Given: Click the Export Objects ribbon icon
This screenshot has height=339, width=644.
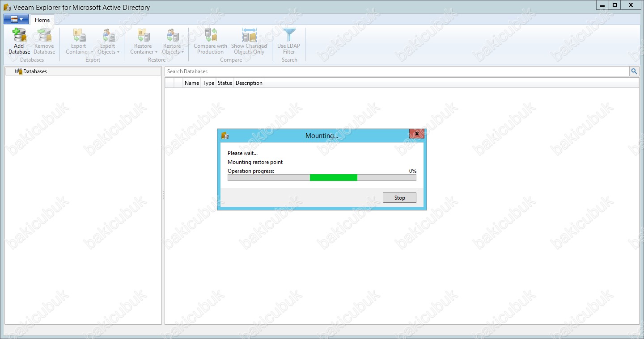Looking at the screenshot, I should point(108,35).
